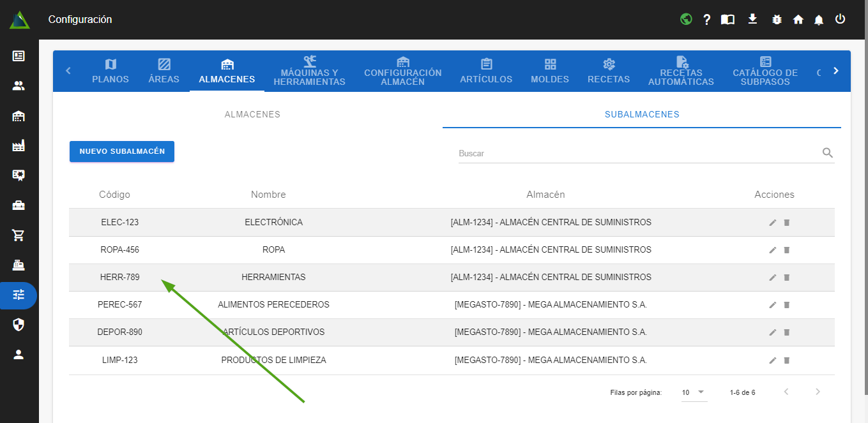This screenshot has height=423, width=868.
Task: Open the MÁQUINAS Y HERRAMIENTAS tab
Action: point(309,71)
